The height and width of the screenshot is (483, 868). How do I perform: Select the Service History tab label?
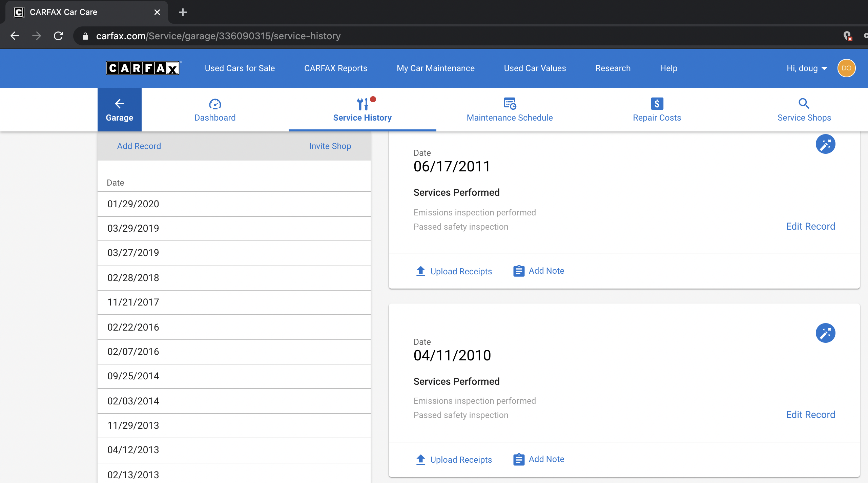(x=363, y=118)
